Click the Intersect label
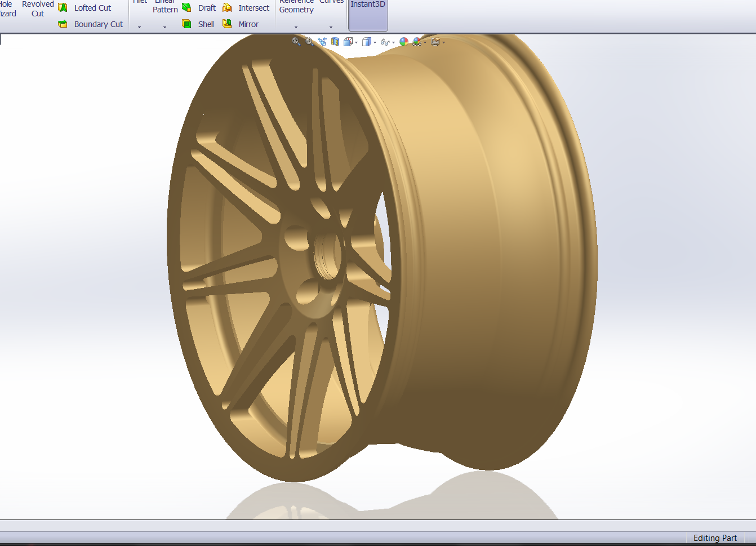The height and width of the screenshot is (546, 756). tap(254, 8)
